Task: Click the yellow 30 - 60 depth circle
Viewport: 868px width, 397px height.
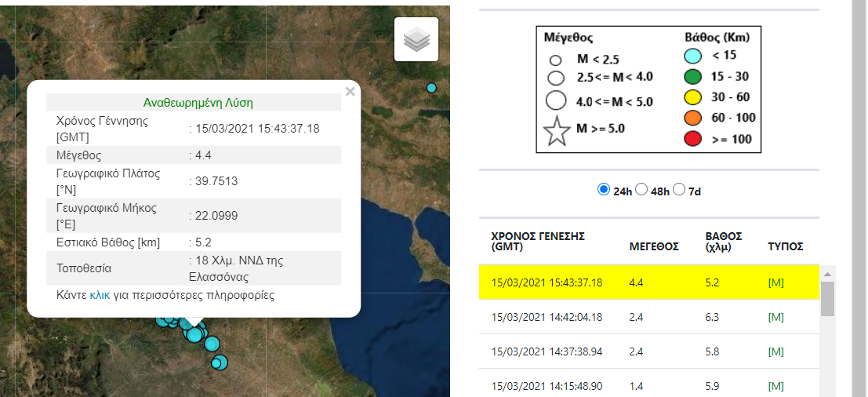Action: click(692, 97)
